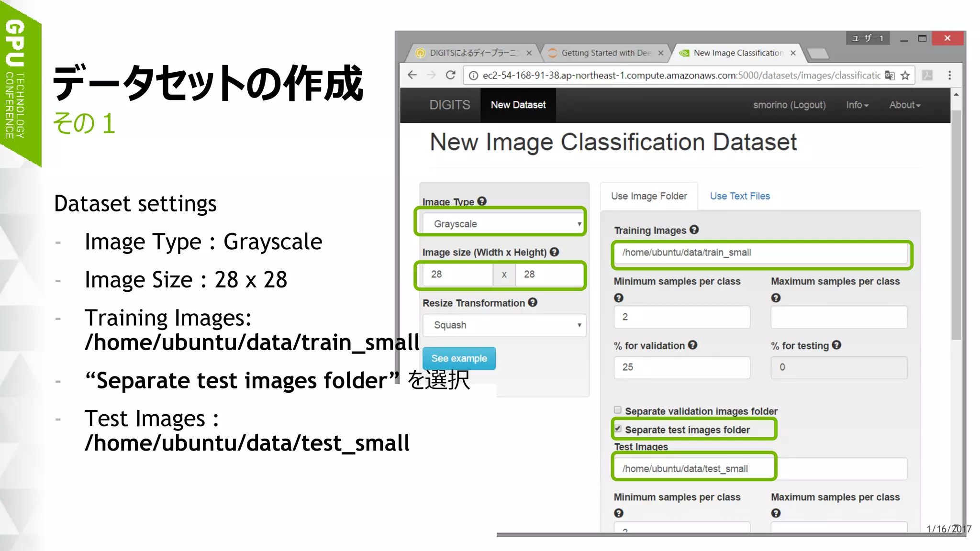Click the browser address bar URL
980x551 pixels.
[x=681, y=76]
